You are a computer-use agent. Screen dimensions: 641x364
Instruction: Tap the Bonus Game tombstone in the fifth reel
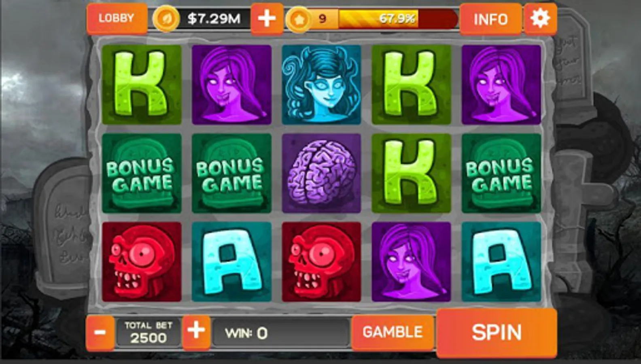pos(501,173)
